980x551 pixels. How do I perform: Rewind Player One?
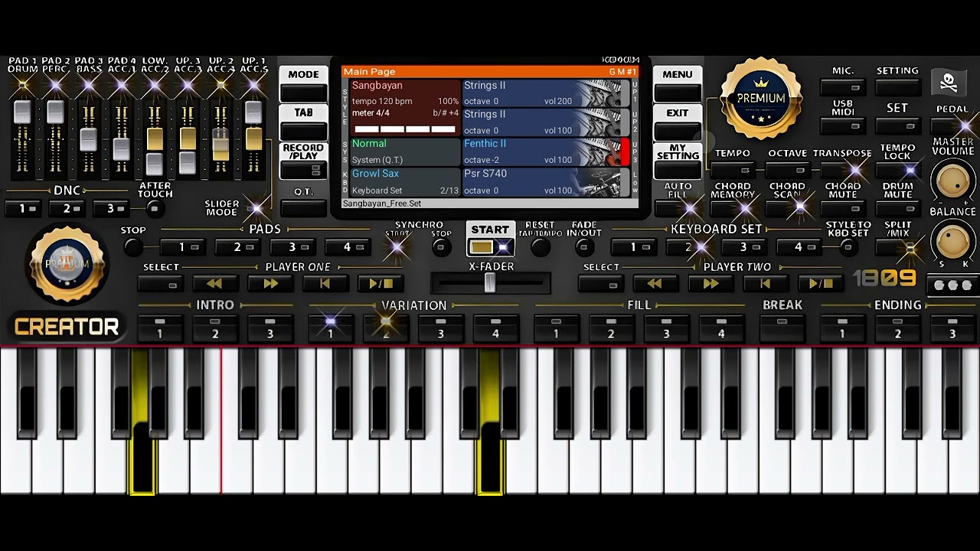(215, 284)
